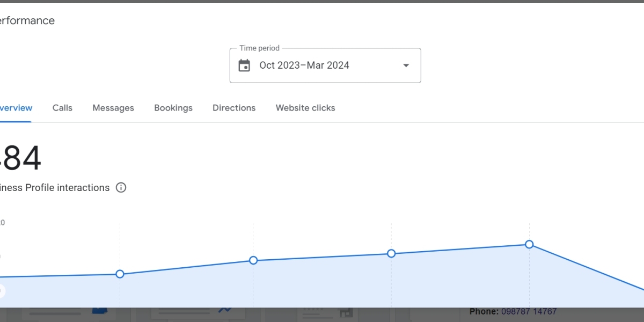This screenshot has height=322, width=644.
Task: Go to the Bookings tab
Action: coord(173,108)
